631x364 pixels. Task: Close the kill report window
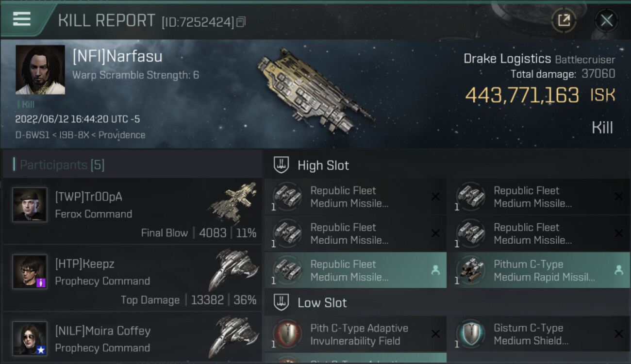[x=606, y=20]
